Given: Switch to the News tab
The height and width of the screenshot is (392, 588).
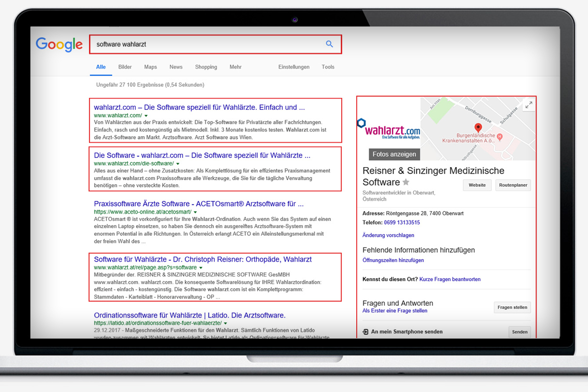Looking at the screenshot, I should (176, 67).
